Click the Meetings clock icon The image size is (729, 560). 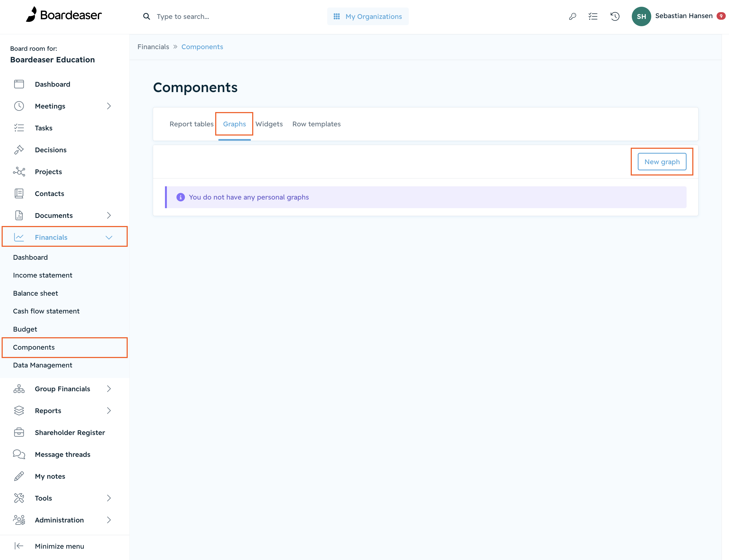pos(19,106)
